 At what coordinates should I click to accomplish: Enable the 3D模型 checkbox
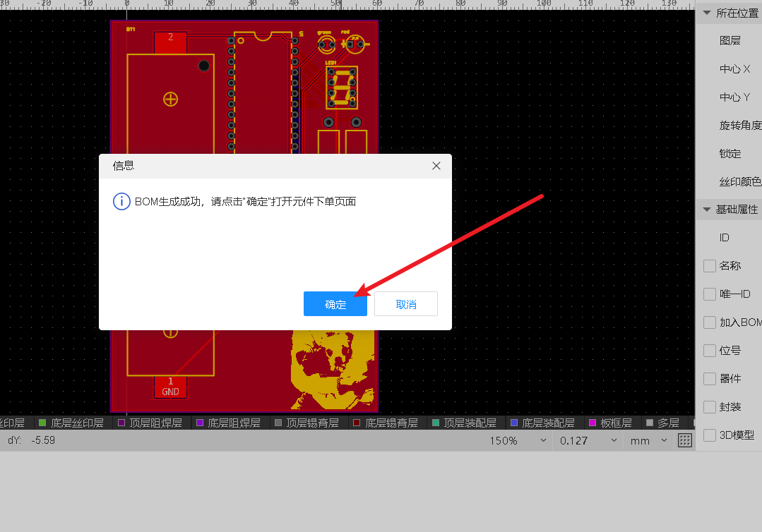pyautogui.click(x=709, y=435)
